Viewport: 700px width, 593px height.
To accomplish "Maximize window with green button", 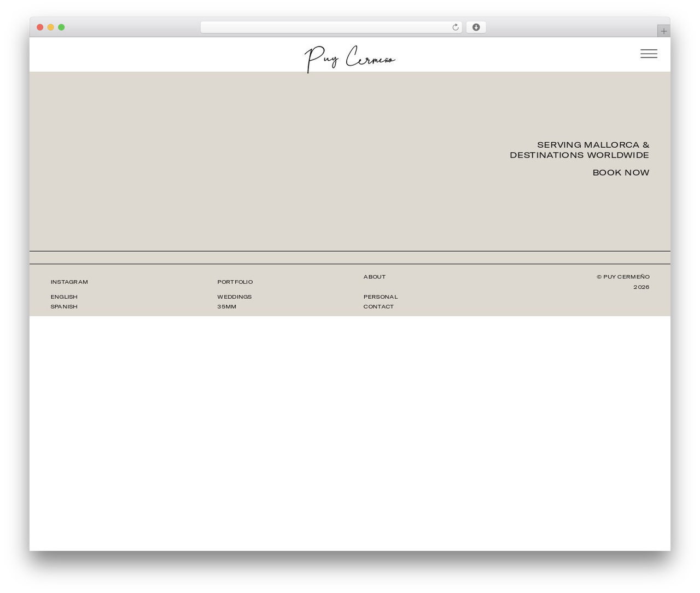I will 61,27.
